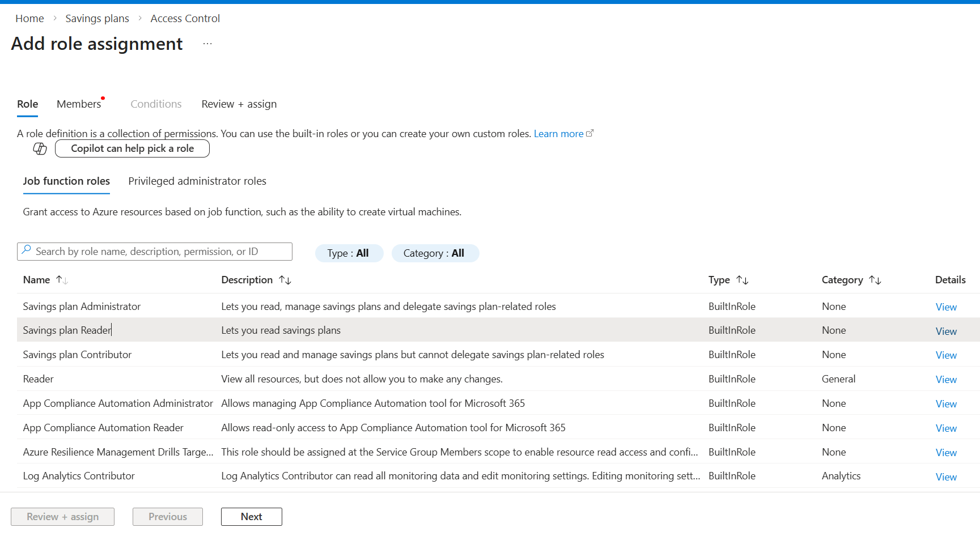This screenshot has width=980, height=536.
Task: Open the ellipsis more options menu
Action: (x=207, y=44)
